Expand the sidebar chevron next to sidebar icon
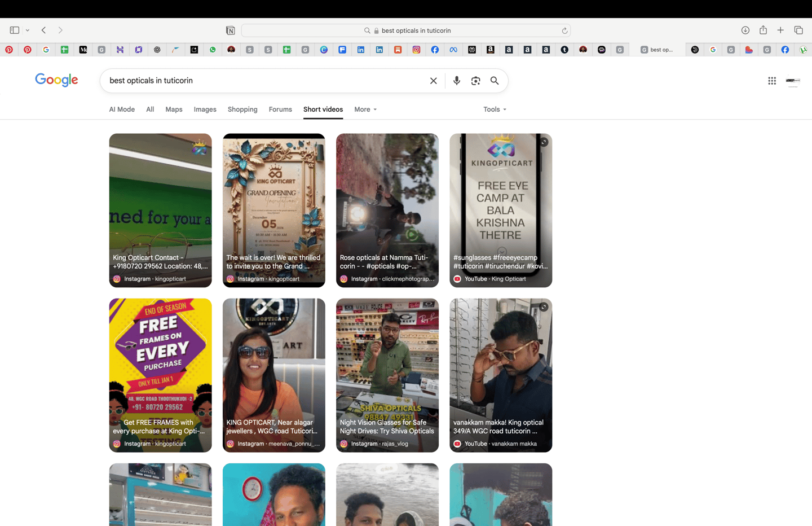 pos(27,30)
